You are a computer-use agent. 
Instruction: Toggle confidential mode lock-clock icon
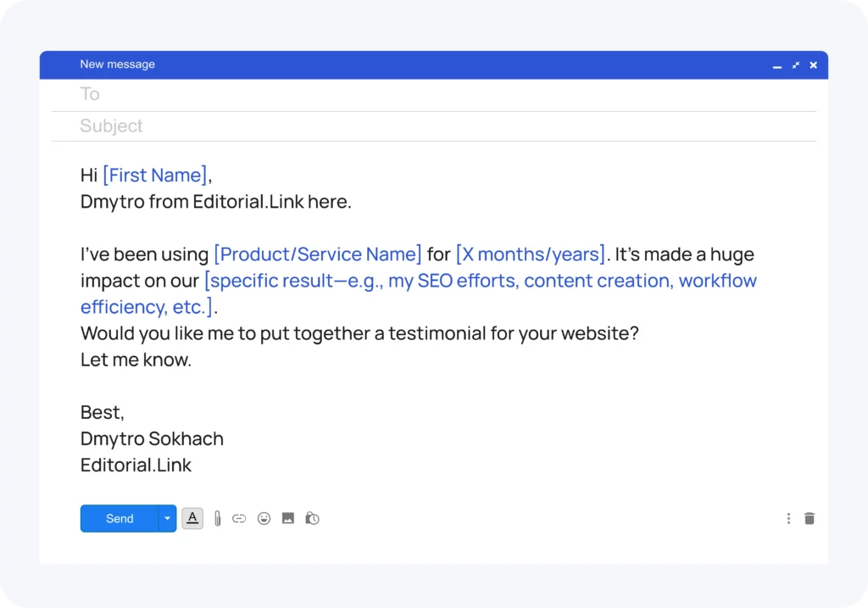(x=312, y=518)
